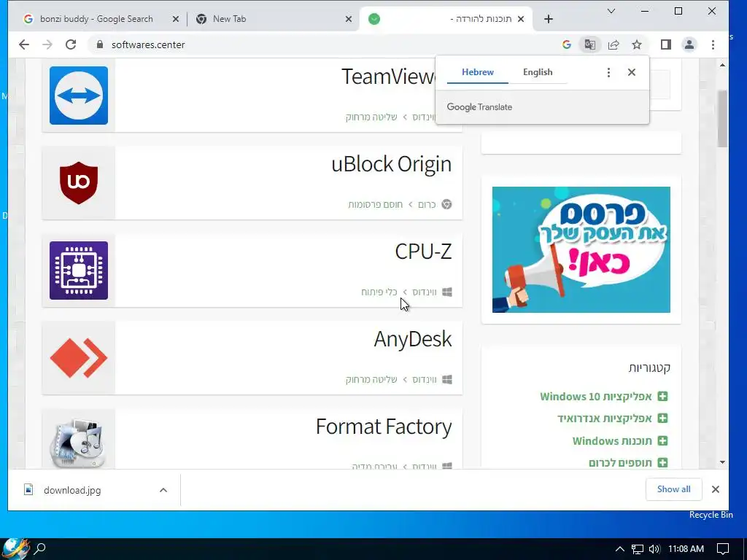This screenshot has width=747, height=560.
Task: Expand the Windows 10 apps category plus
Action: [662, 396]
